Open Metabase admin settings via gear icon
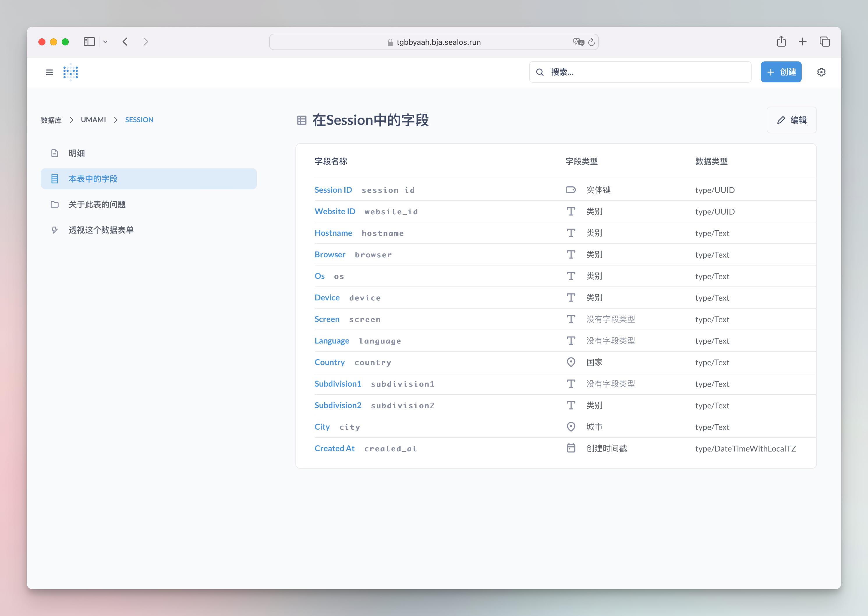Image resolution: width=868 pixels, height=616 pixels. click(x=821, y=72)
